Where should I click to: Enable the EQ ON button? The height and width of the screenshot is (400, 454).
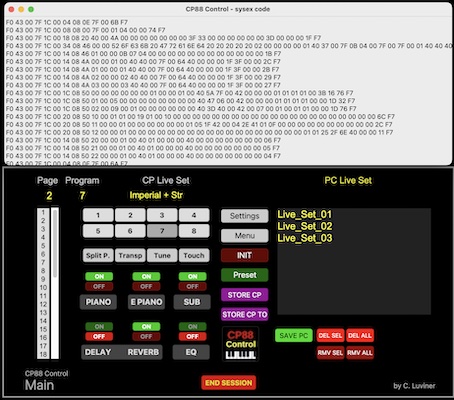(192, 326)
